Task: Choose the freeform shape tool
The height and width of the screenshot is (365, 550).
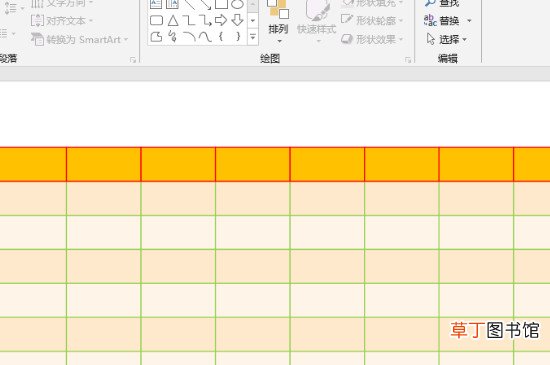Action: pos(156,36)
